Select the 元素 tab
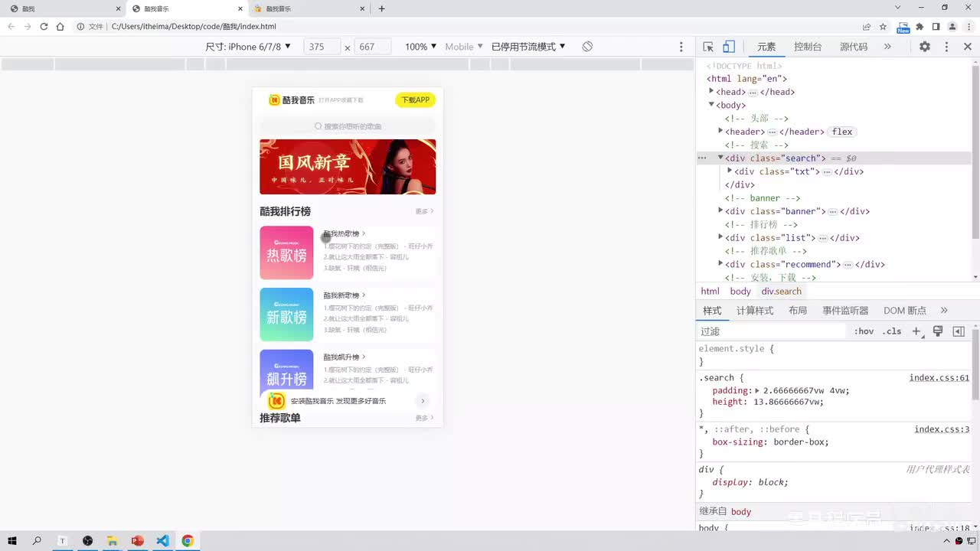The width and height of the screenshot is (980, 551). [x=766, y=47]
